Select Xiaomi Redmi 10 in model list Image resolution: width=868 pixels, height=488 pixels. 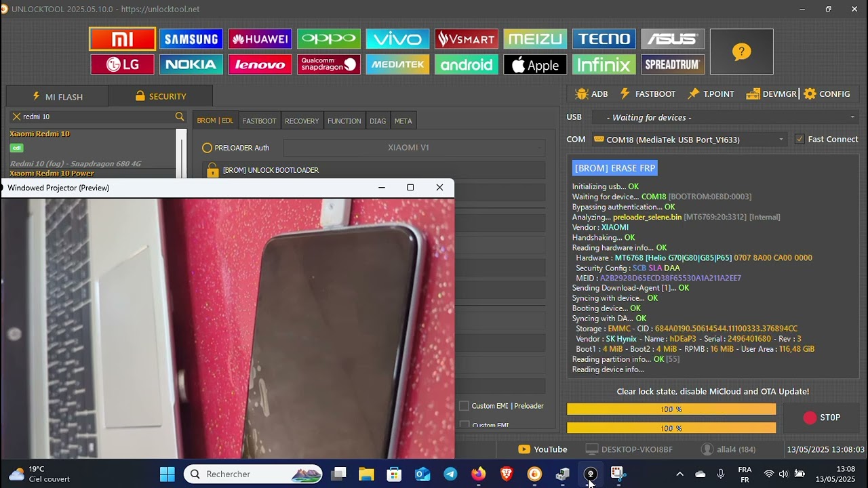pos(39,134)
